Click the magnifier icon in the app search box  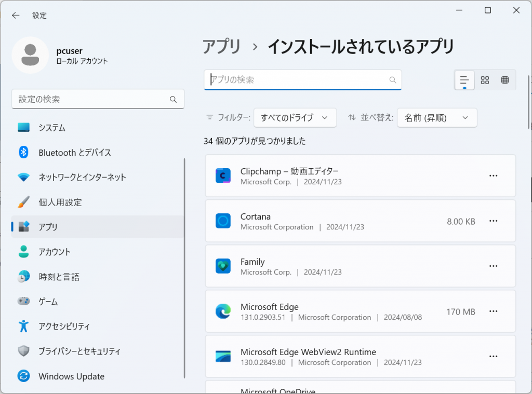click(x=393, y=79)
